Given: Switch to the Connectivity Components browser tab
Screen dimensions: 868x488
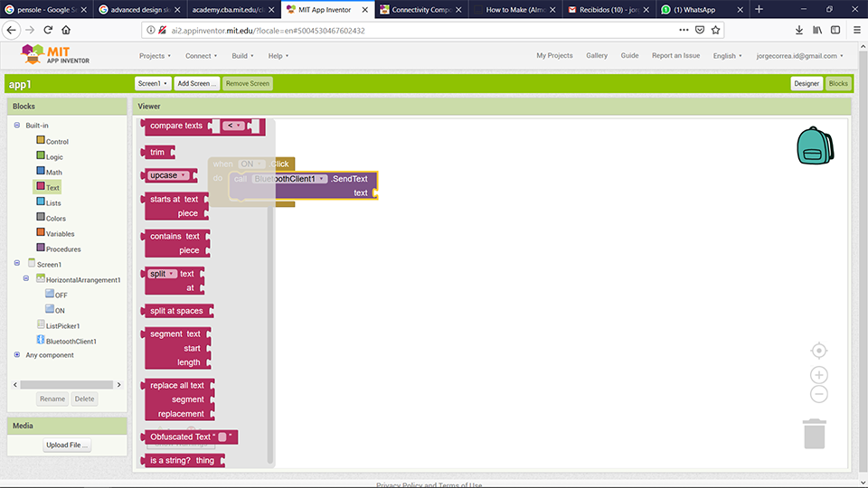Looking at the screenshot, I should [x=421, y=9].
